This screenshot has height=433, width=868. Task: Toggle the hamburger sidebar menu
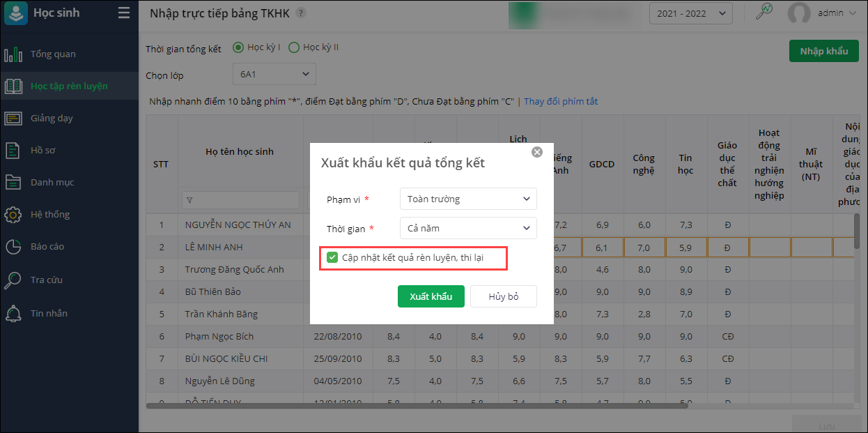click(124, 13)
